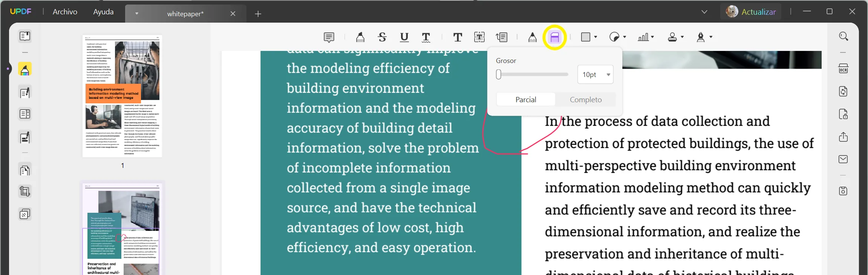Image resolution: width=868 pixels, height=275 pixels.
Task: Select the sticky note comment tool
Action: pyautogui.click(x=329, y=37)
